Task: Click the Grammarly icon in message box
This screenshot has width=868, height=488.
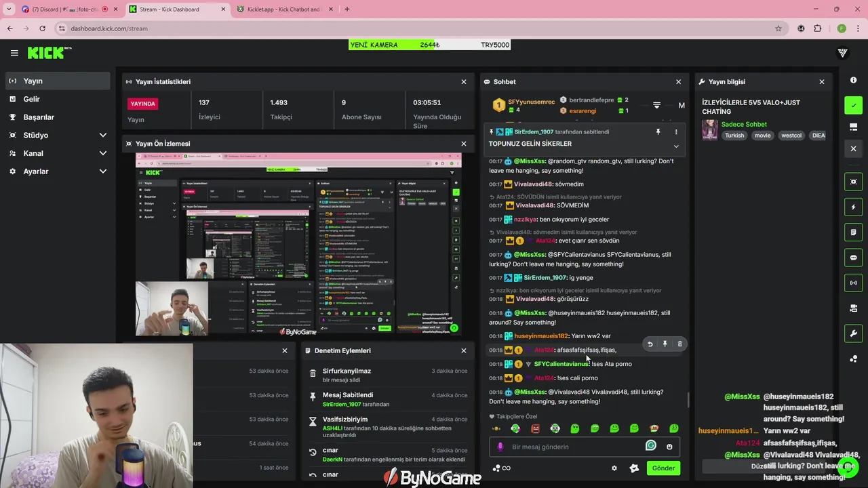Action: point(651,445)
